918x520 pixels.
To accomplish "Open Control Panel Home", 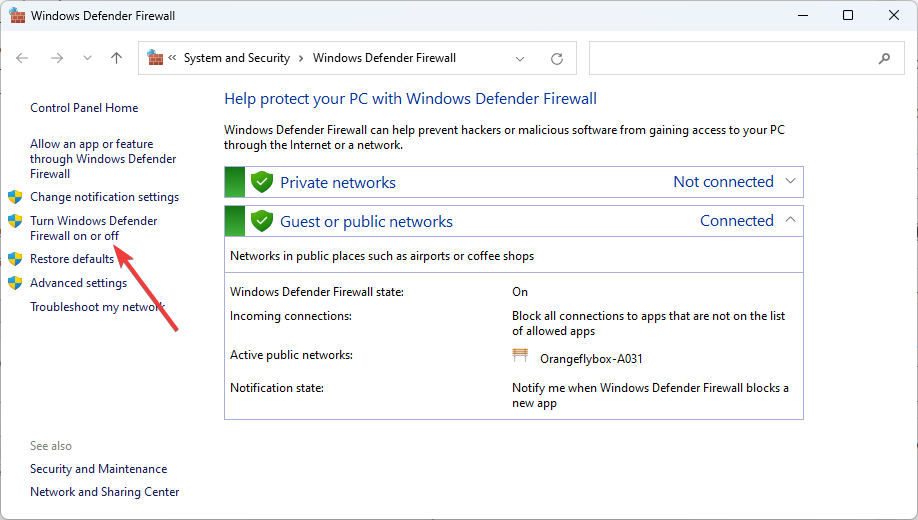I will tap(84, 108).
